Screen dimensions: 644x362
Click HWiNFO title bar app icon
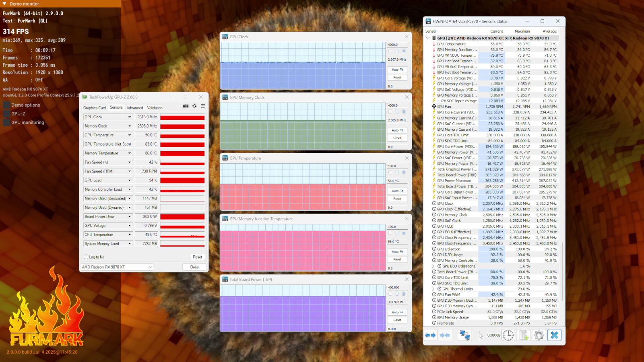point(428,21)
